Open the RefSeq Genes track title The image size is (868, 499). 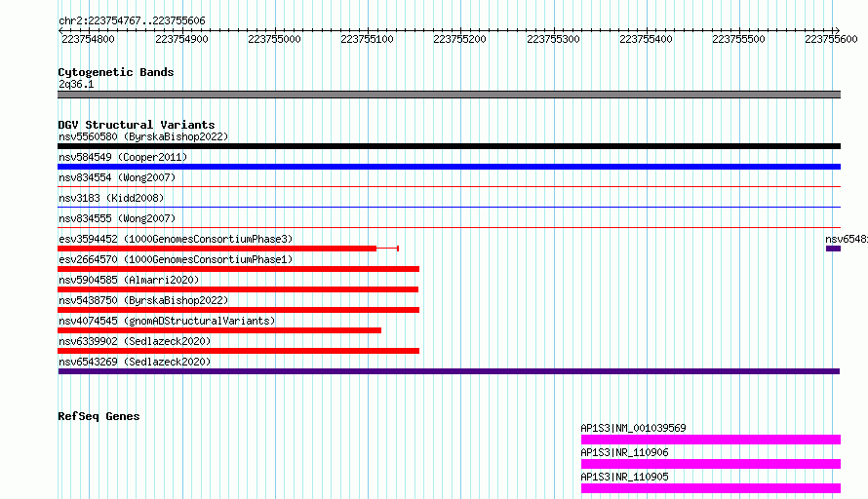99,416
